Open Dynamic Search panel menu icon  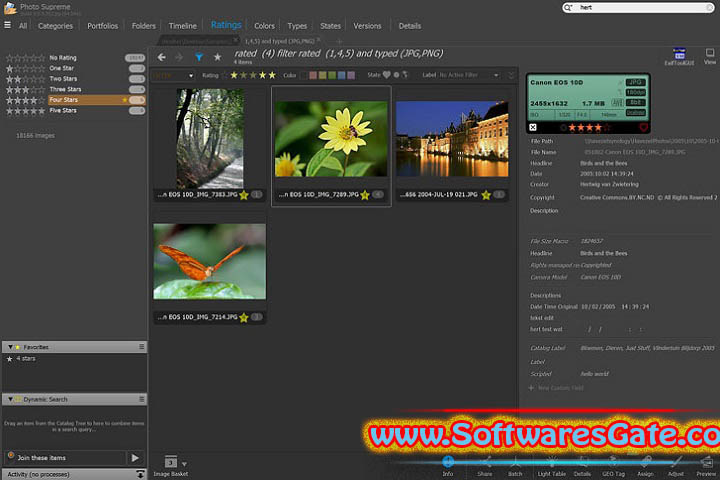coord(142,399)
